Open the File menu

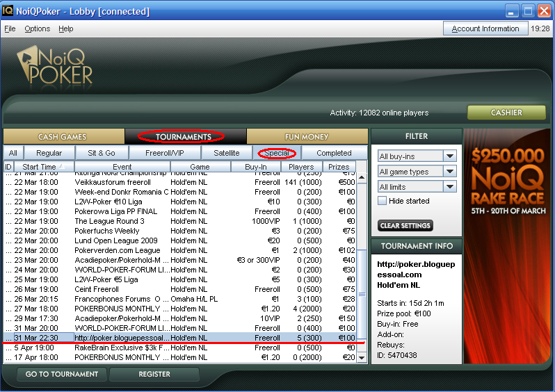pyautogui.click(x=10, y=28)
